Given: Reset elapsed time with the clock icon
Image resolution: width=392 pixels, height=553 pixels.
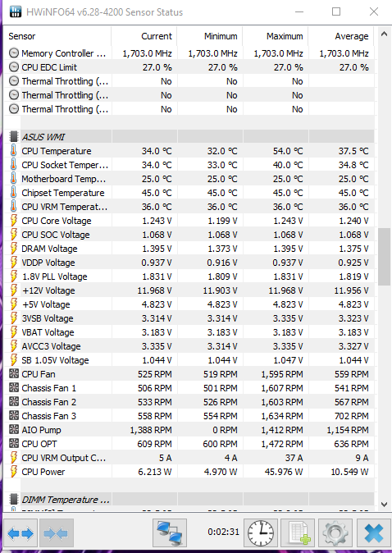Looking at the screenshot, I should tap(261, 532).
